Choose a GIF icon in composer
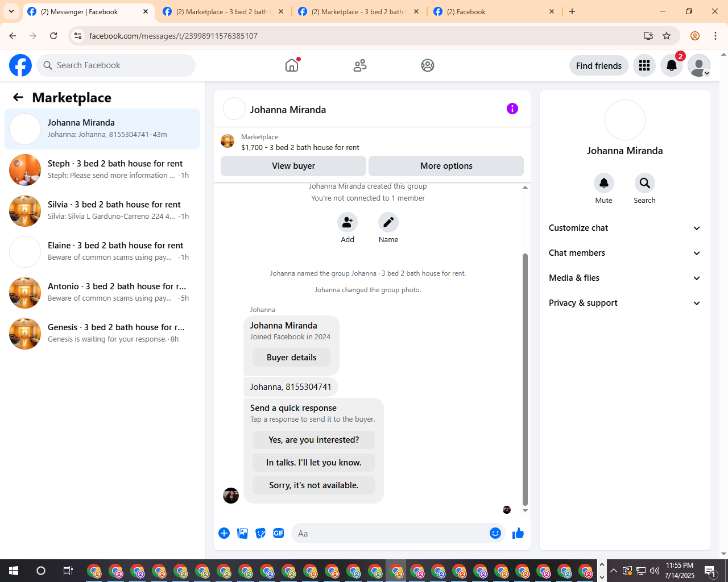Viewport: 728px width, 582px height. pyautogui.click(x=279, y=533)
